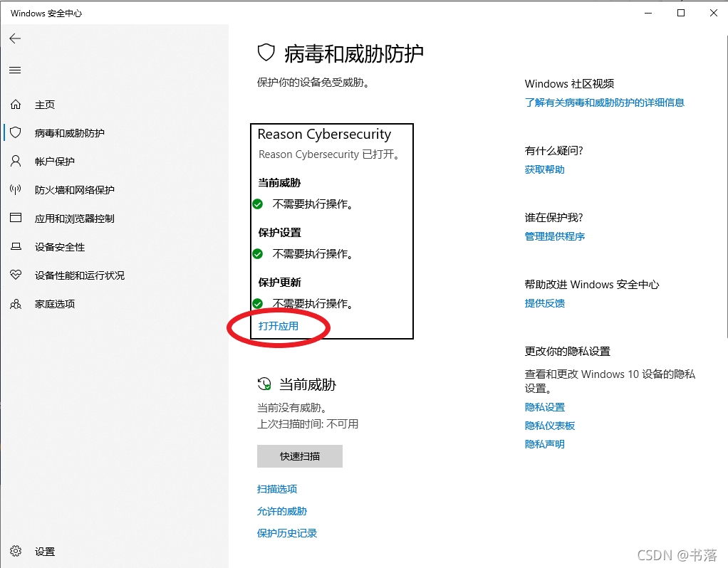Open 帐户保护 section

pyautogui.click(x=54, y=162)
